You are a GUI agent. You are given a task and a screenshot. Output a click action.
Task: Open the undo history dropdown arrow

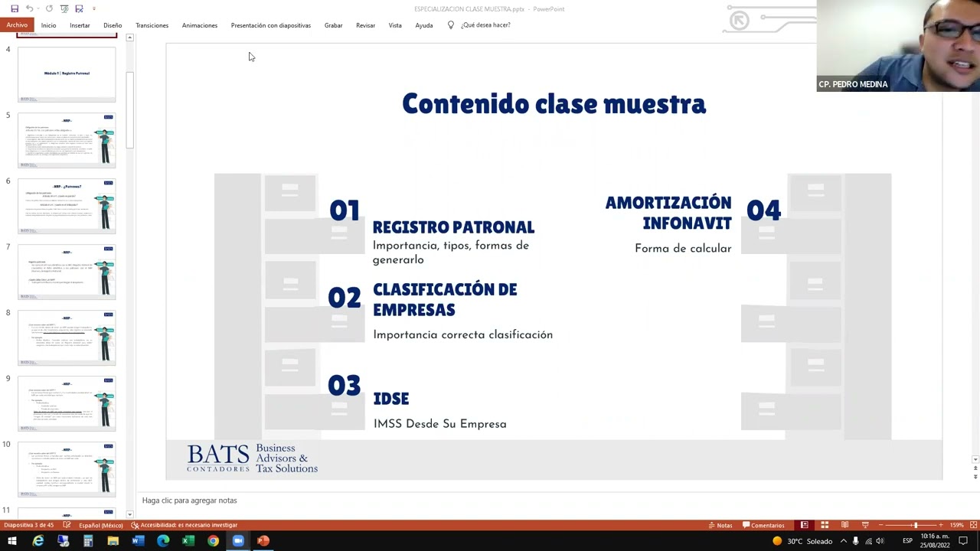[x=38, y=8]
